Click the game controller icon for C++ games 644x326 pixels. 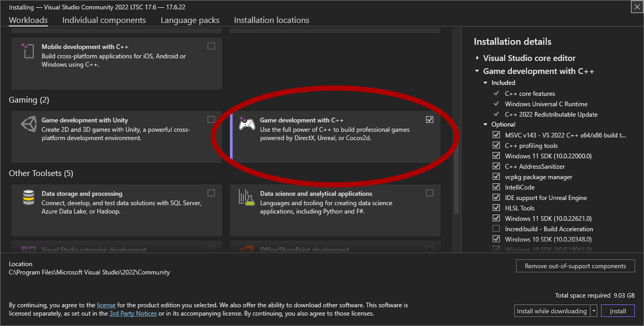247,124
